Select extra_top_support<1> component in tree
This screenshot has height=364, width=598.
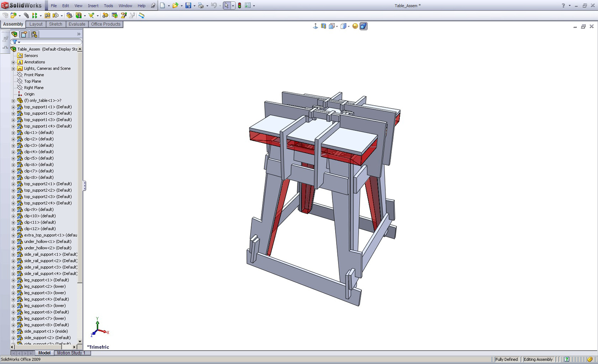[x=50, y=235]
